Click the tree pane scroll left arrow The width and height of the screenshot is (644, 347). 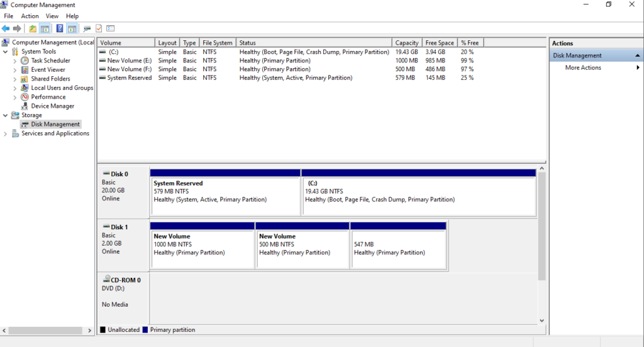(x=4, y=331)
